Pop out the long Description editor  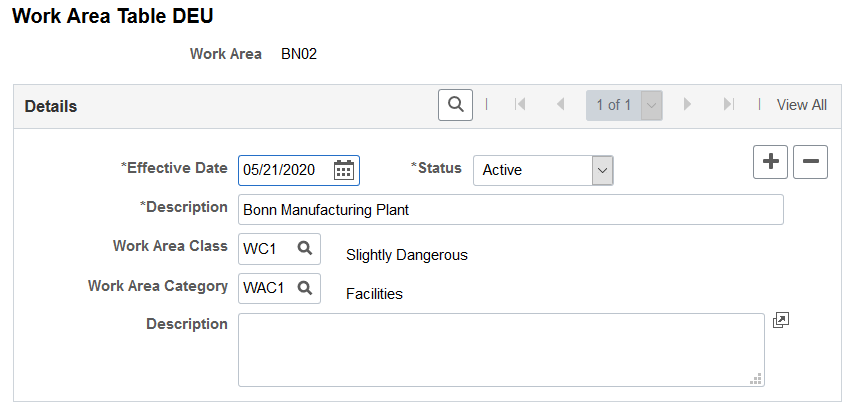pyautogui.click(x=781, y=320)
